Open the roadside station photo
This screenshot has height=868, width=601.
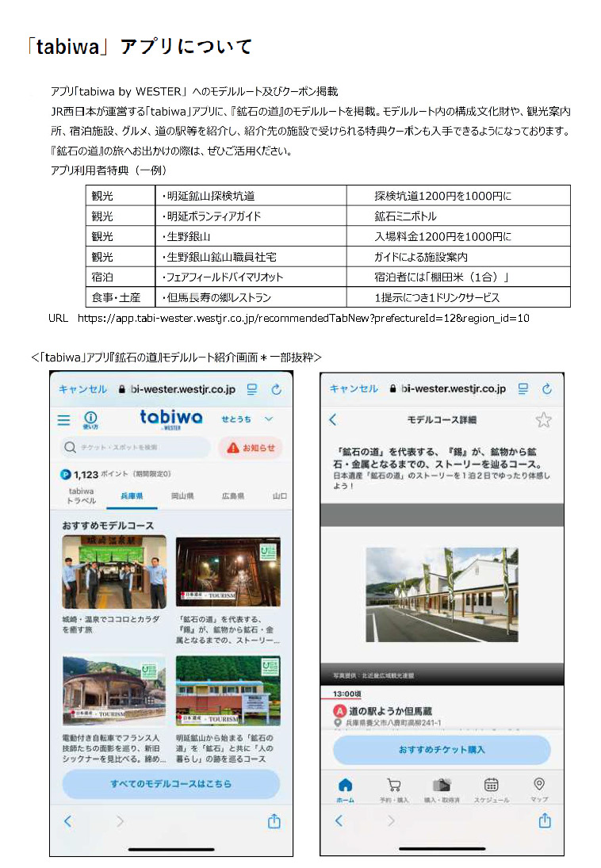[442, 595]
